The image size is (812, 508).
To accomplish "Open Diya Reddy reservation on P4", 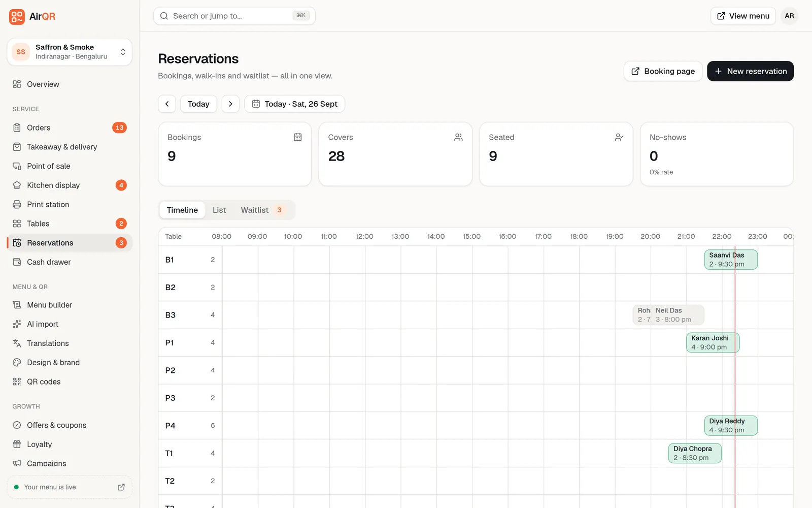I will [731, 426].
